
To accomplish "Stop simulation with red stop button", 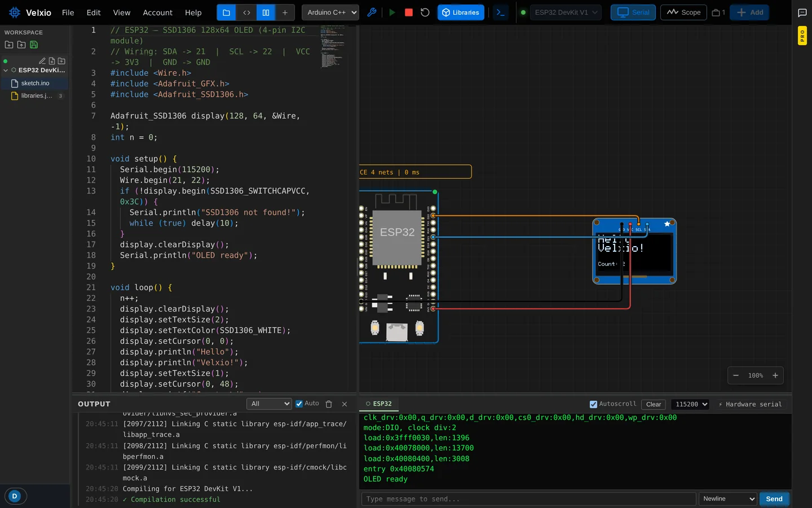I will [409, 12].
